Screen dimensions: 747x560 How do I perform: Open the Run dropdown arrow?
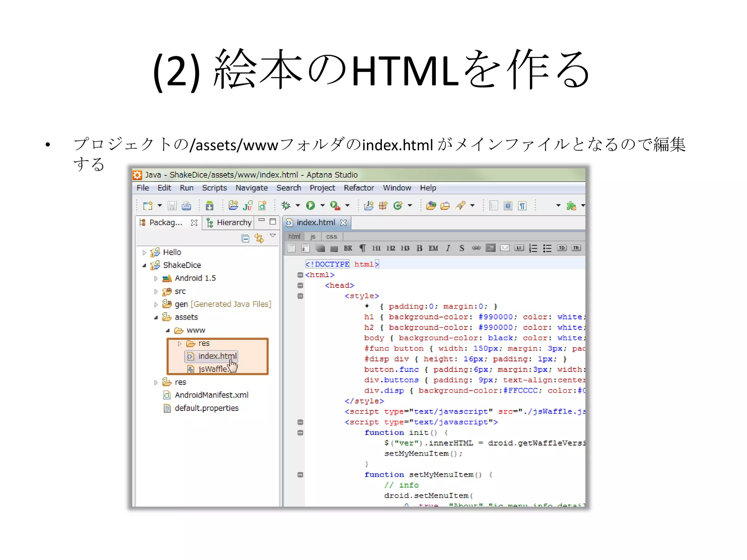coord(322,206)
